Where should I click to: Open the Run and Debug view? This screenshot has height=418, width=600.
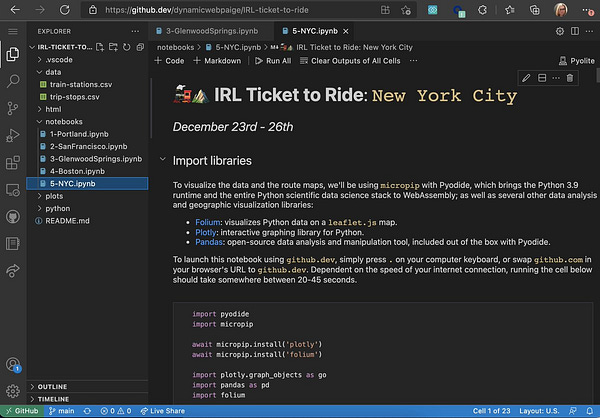[x=13, y=136]
